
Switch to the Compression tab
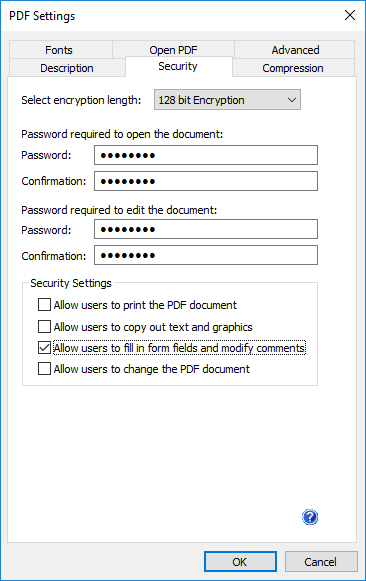tap(293, 68)
